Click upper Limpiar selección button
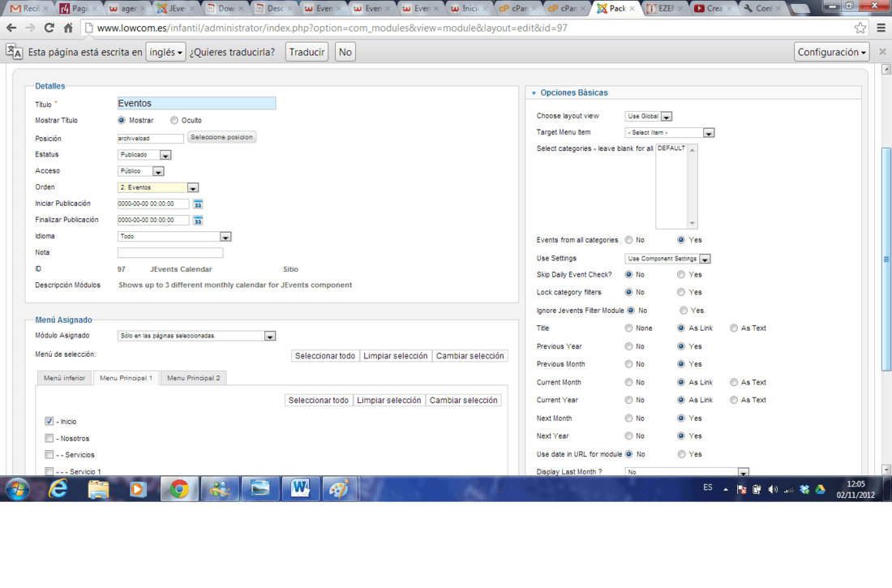The width and height of the screenshot is (892, 588). click(x=396, y=356)
